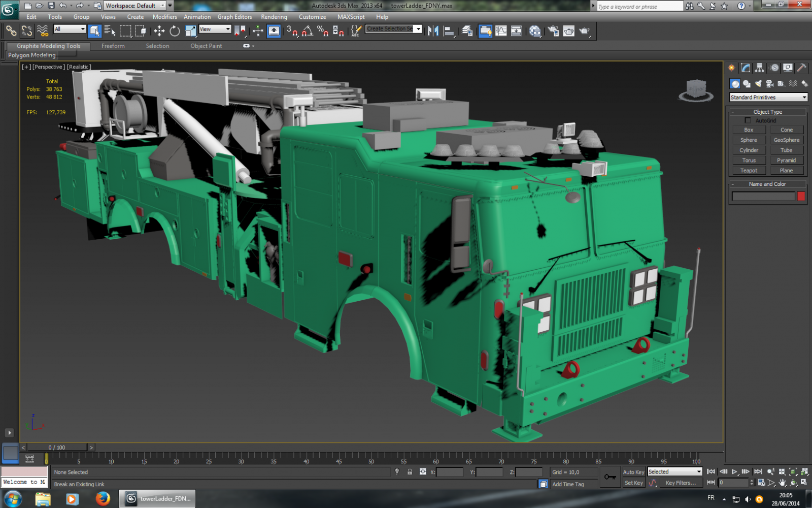This screenshot has width=812, height=508.
Task: Click the Mirror tool icon
Action: point(433,31)
